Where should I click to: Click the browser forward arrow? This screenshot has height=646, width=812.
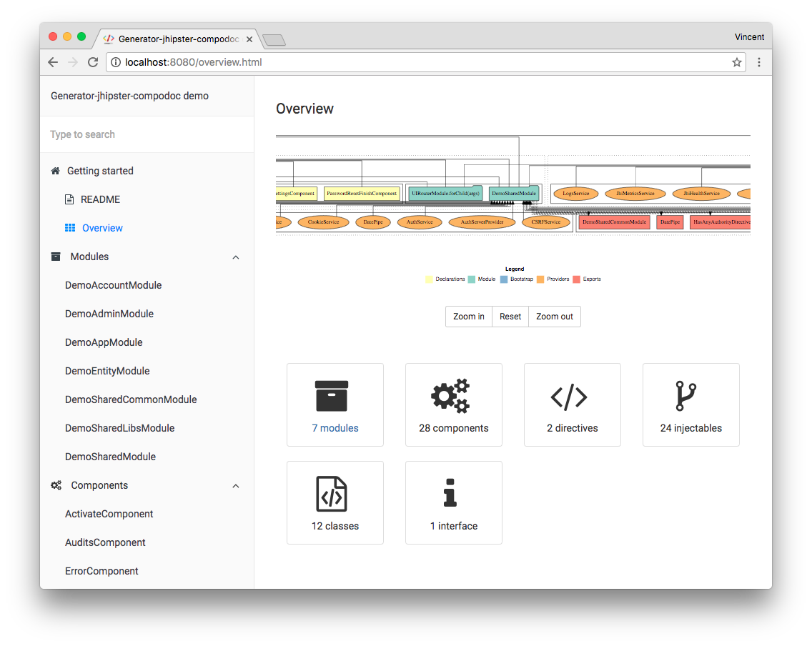(x=72, y=62)
